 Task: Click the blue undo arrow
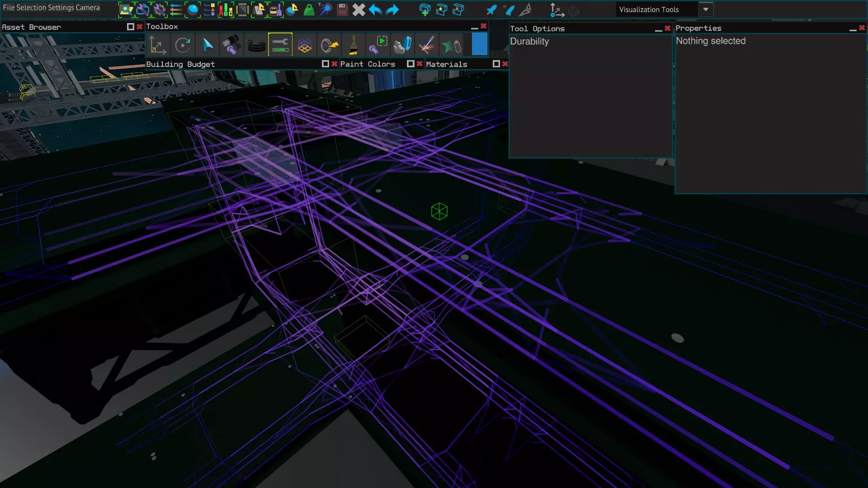coord(375,9)
